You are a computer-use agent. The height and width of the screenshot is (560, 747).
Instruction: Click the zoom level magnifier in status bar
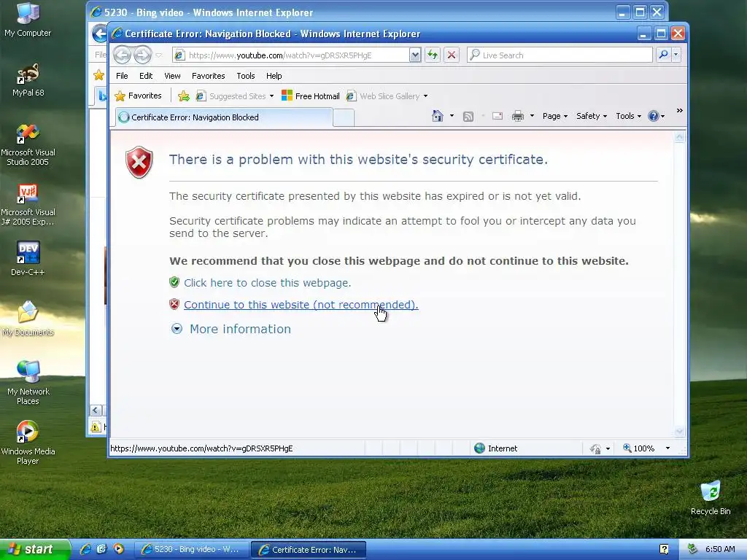[627, 448]
